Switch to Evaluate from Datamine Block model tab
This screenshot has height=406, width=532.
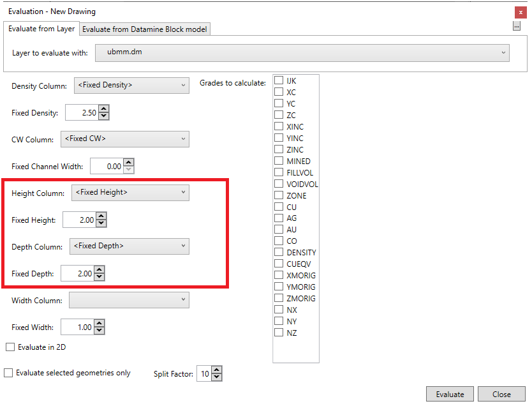point(145,29)
